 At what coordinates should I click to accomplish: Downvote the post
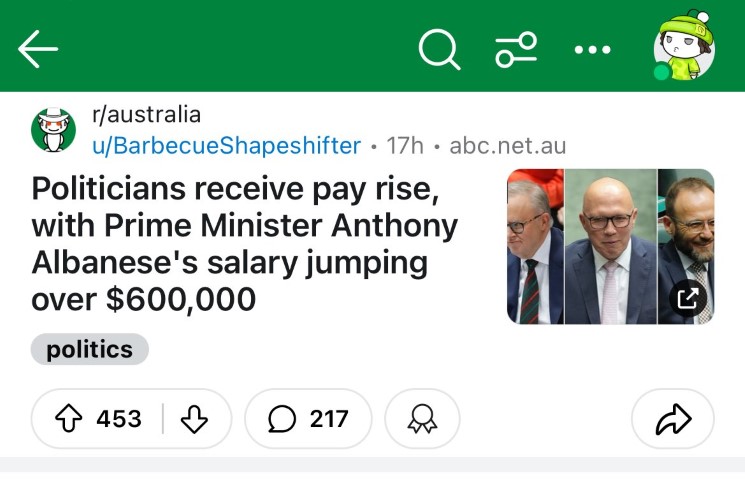click(194, 419)
